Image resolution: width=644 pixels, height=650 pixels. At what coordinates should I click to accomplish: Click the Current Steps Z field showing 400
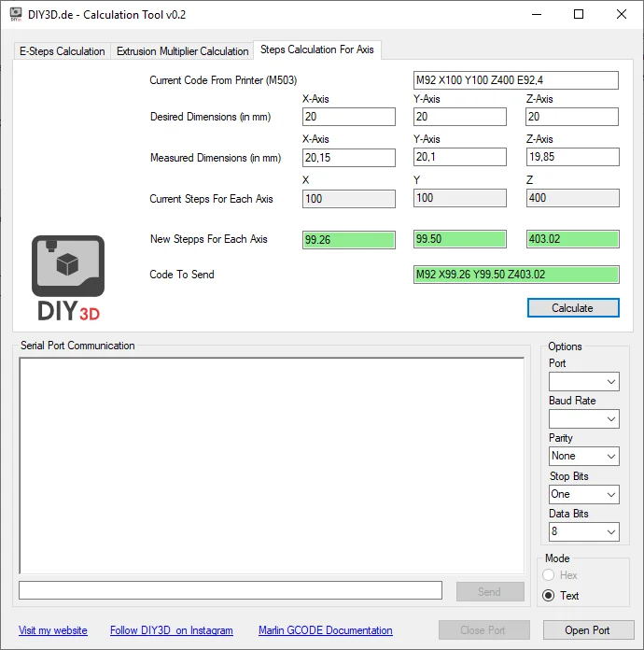pyautogui.click(x=573, y=198)
